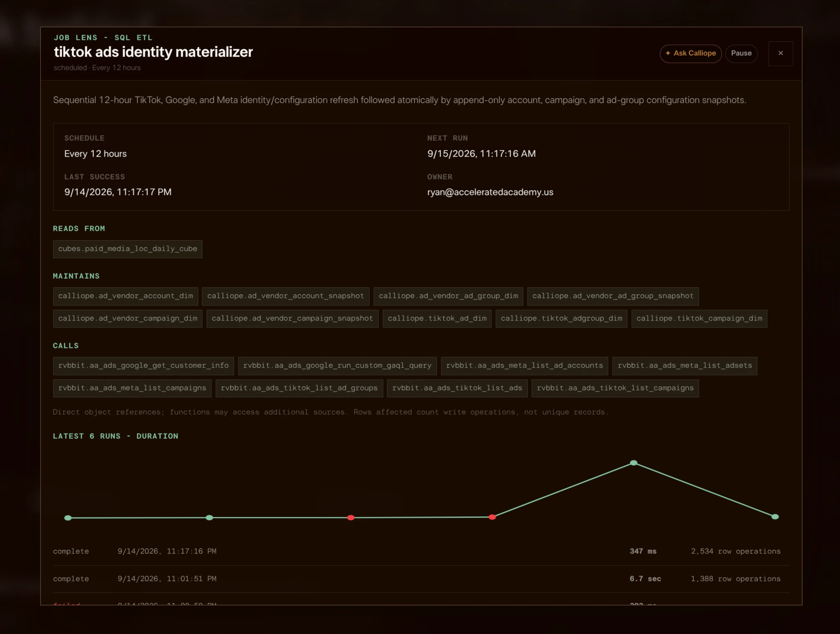Click the 347 ms duration value
This screenshot has width=840, height=634.
coord(643,551)
